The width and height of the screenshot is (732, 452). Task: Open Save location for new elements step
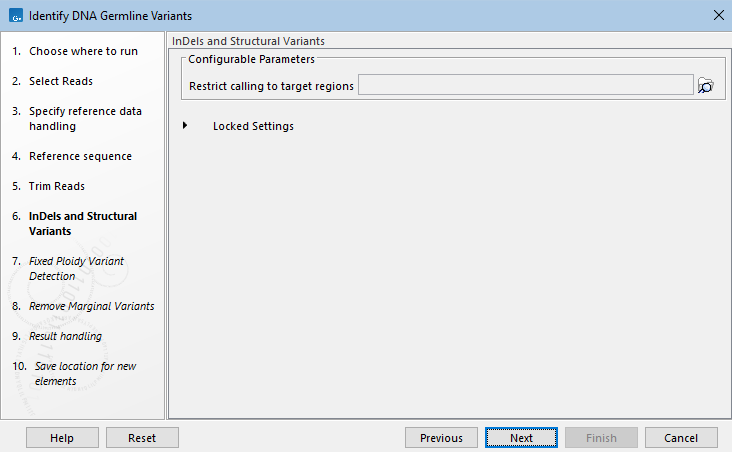point(84,373)
